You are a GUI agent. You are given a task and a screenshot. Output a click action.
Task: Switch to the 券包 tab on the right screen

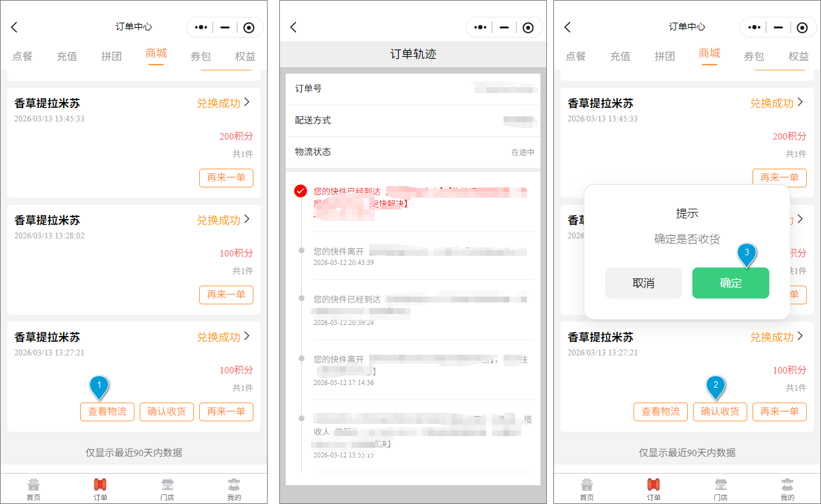754,56
